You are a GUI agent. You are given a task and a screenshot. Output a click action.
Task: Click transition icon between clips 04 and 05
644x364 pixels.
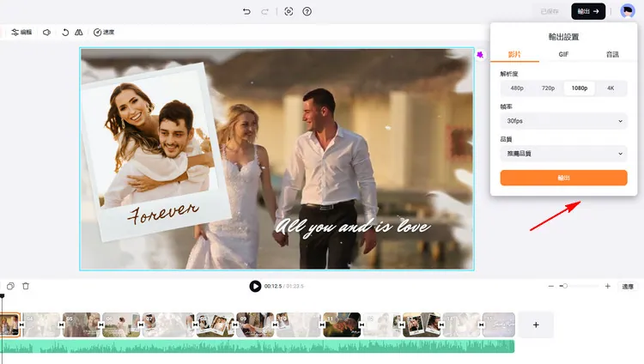click(61, 325)
